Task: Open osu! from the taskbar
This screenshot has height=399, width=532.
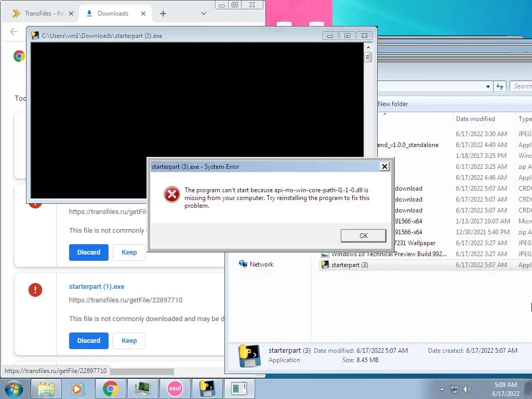Action: pyautogui.click(x=175, y=389)
